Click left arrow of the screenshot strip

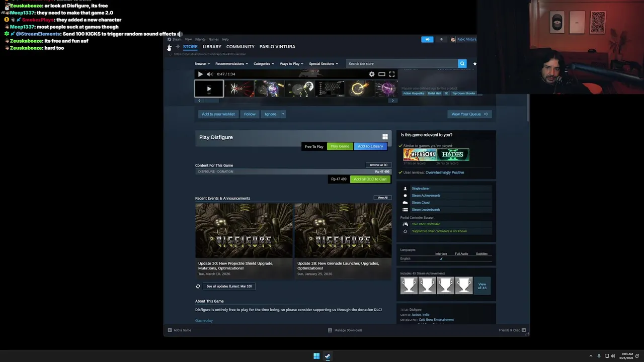coord(199,101)
